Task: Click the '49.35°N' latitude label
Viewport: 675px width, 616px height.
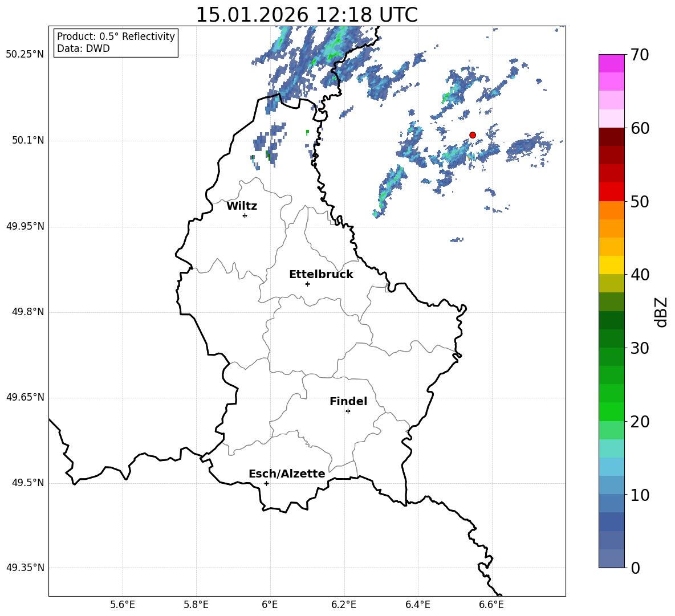Action: [25, 568]
